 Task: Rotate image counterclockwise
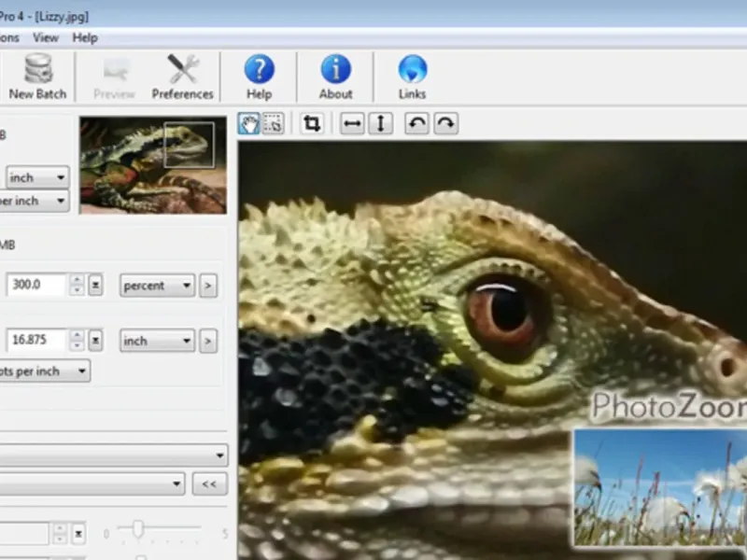416,124
